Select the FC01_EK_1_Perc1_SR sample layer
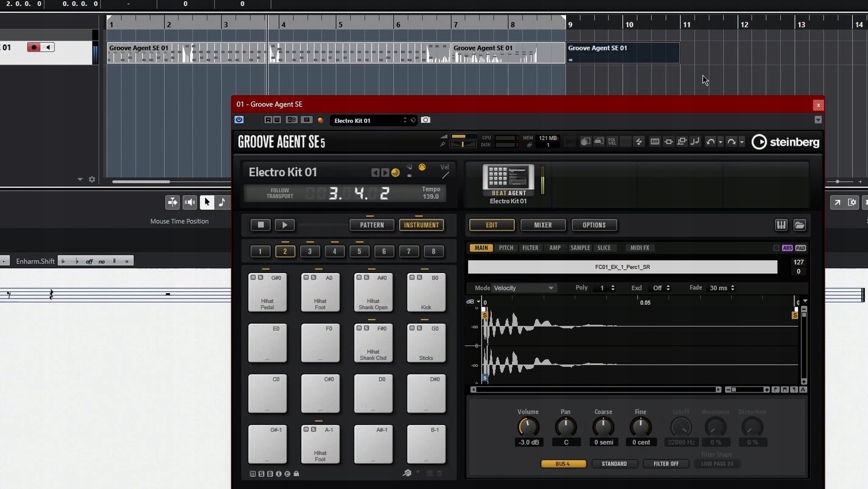This screenshot has width=868, height=489. (x=622, y=267)
